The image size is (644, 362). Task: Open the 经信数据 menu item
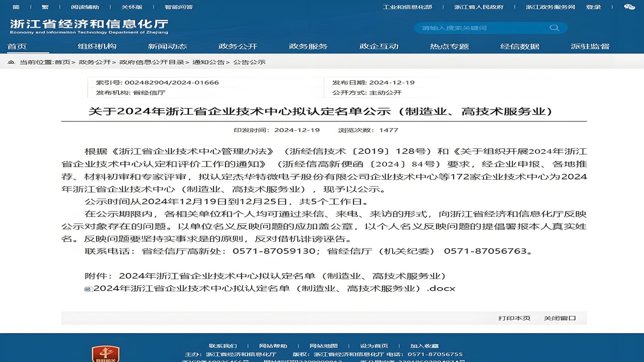[520, 46]
